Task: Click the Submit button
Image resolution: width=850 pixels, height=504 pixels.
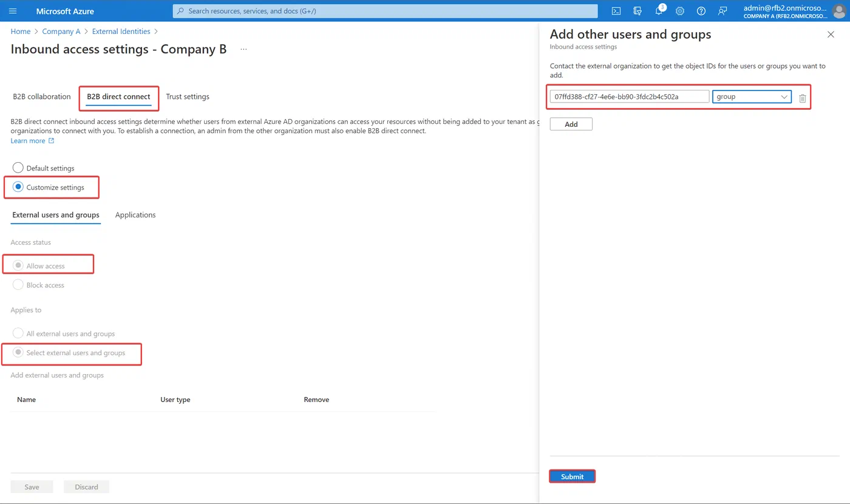Action: click(572, 477)
